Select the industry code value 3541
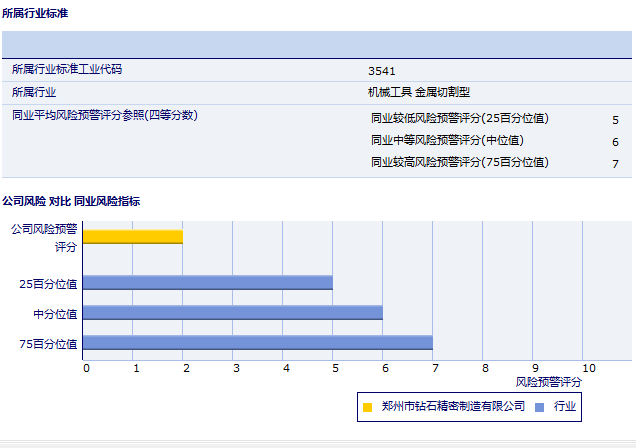 click(381, 71)
